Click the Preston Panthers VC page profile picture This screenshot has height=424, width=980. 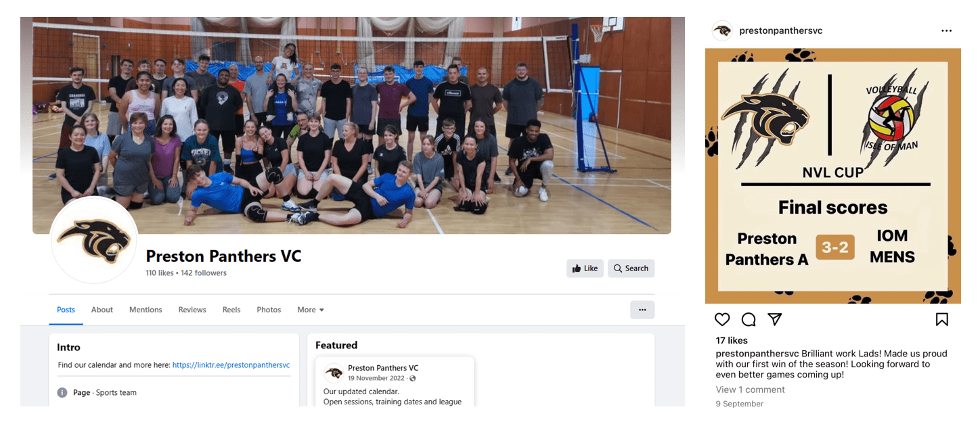tap(94, 241)
